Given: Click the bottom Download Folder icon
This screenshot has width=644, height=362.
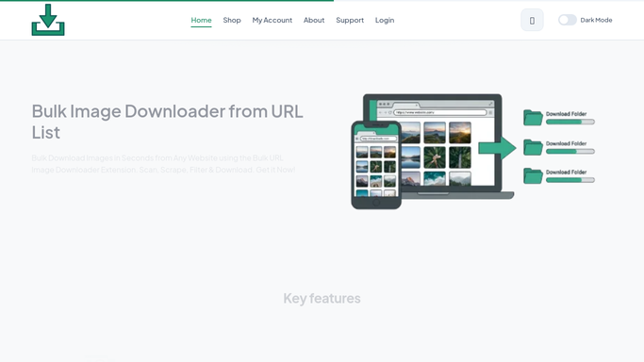Looking at the screenshot, I should 533,175.
